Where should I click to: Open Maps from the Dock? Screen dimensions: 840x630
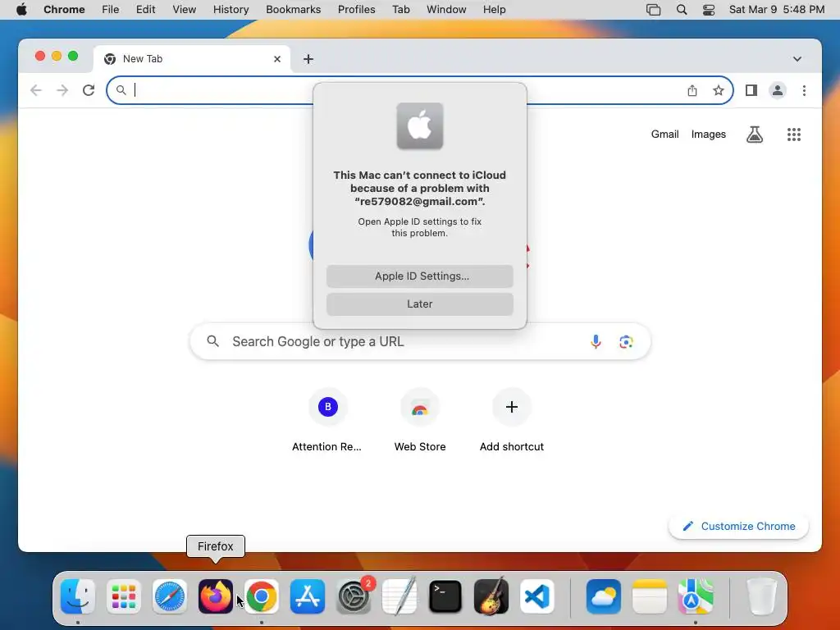point(696,596)
